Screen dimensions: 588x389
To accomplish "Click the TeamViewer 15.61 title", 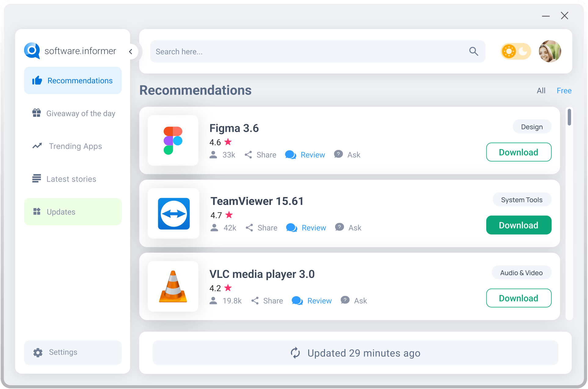I will pos(257,201).
